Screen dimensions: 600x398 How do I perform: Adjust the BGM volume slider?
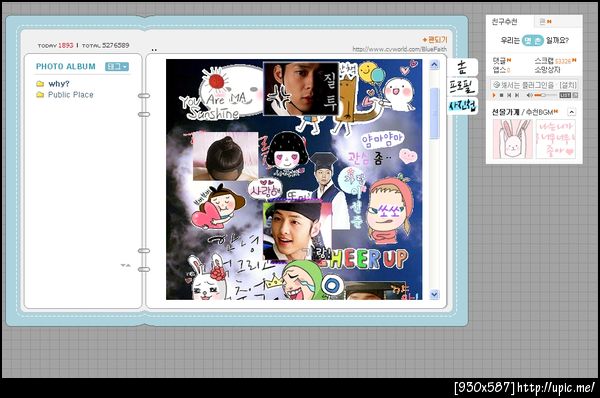[545, 95]
